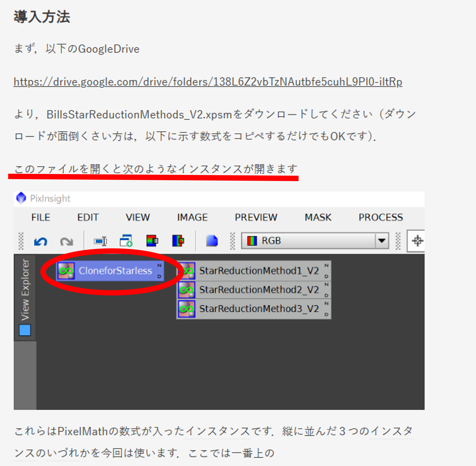Click the D marker on CloneforStarless
The image size is (476, 466).
click(159, 276)
